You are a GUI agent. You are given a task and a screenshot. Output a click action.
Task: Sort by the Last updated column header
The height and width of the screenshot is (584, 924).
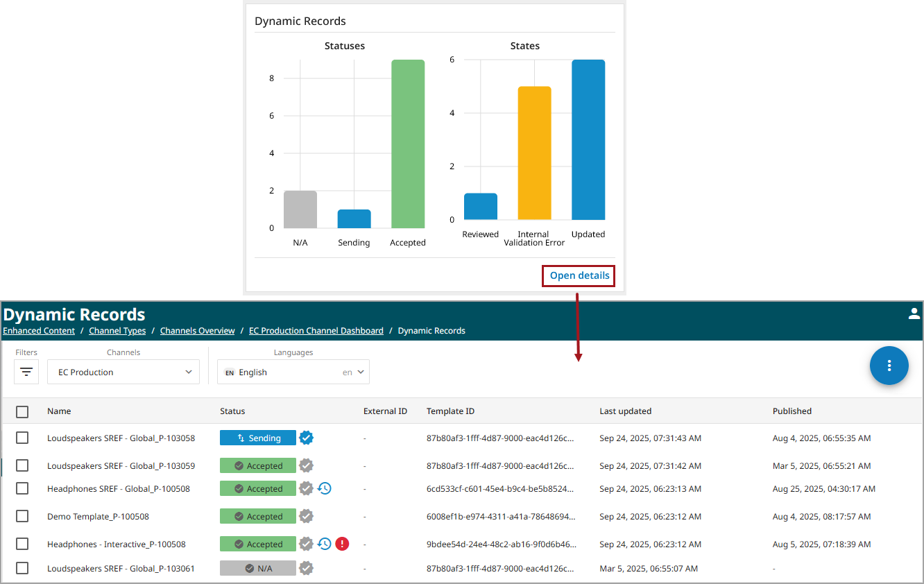click(x=625, y=411)
